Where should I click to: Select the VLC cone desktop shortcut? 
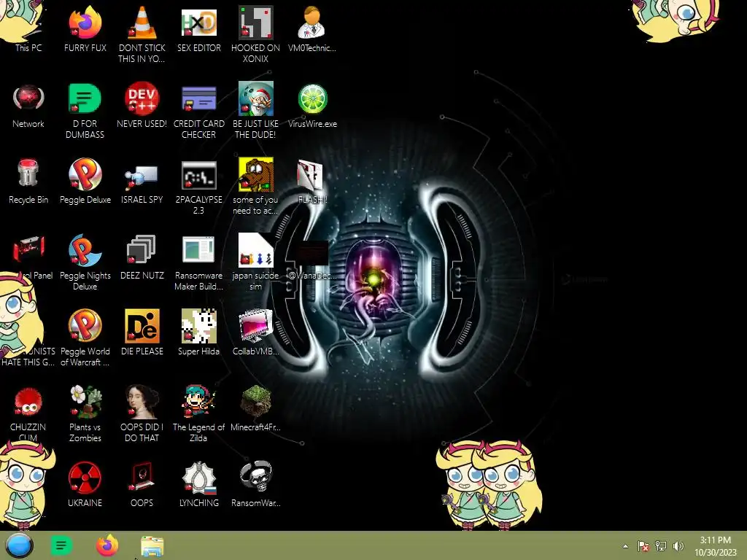point(142,34)
